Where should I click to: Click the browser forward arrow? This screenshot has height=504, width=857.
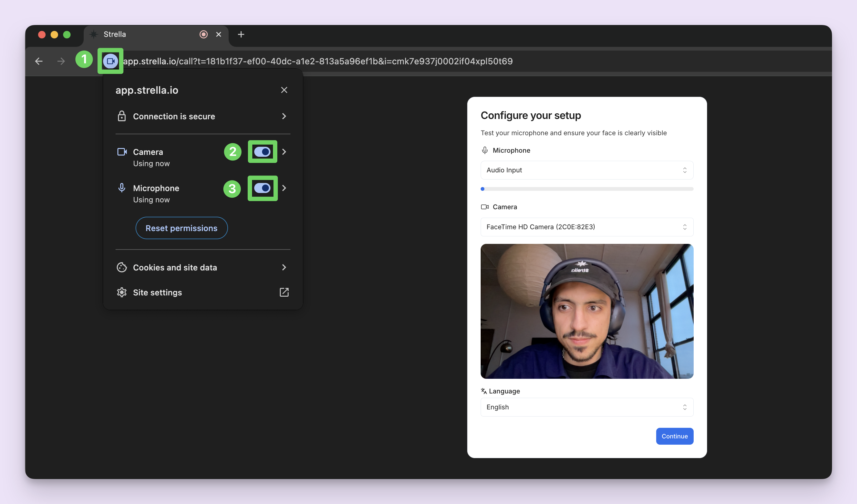pos(61,61)
